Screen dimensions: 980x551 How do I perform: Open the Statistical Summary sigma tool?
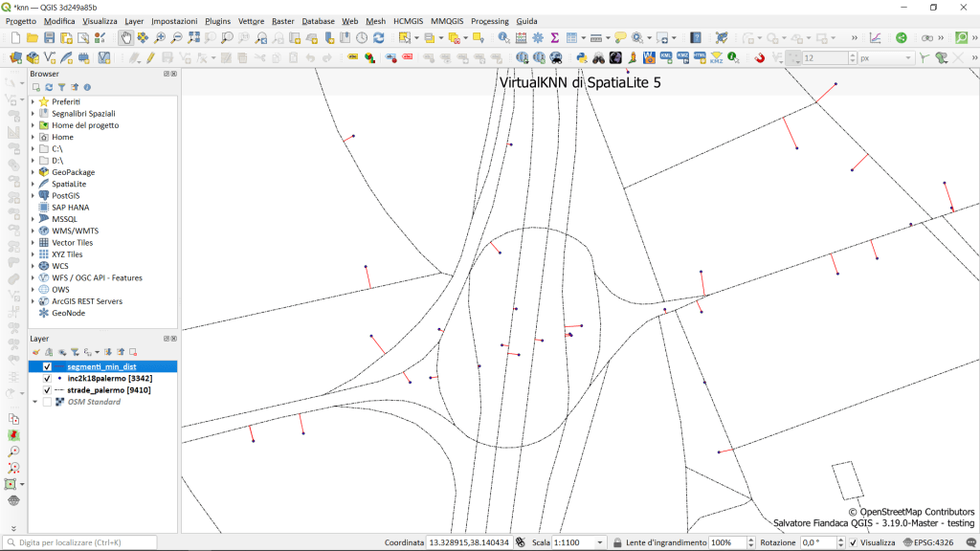coord(554,38)
